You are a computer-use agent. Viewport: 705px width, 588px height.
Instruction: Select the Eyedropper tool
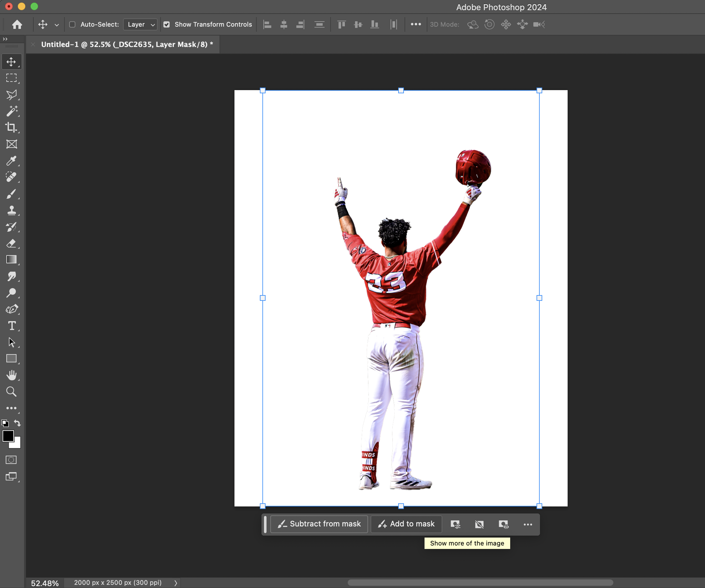12,161
